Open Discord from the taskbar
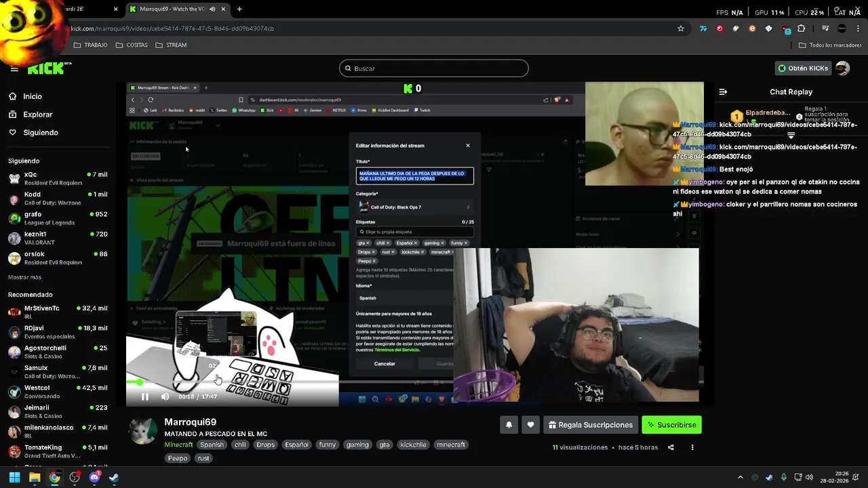This screenshot has width=868, height=488. click(94, 477)
